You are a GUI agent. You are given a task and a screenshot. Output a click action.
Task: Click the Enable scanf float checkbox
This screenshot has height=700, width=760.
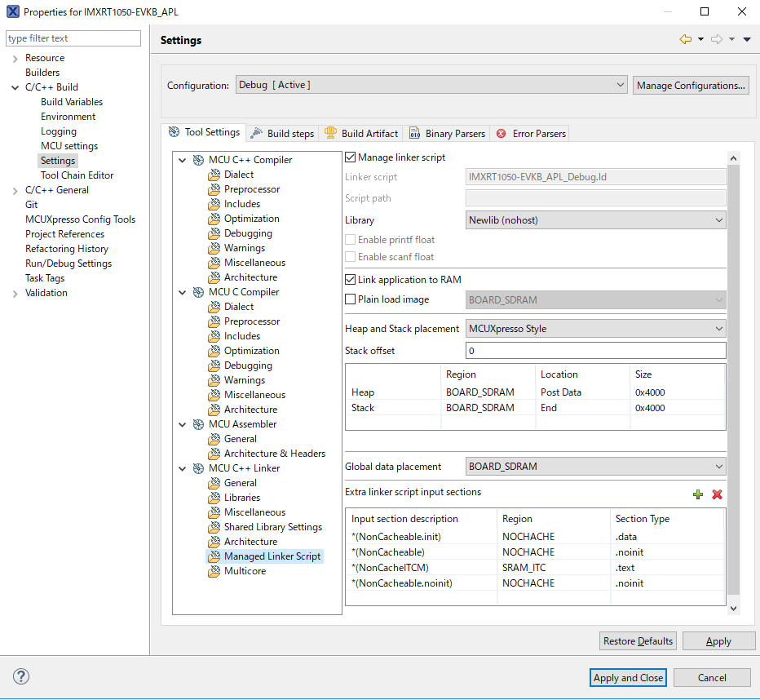pyautogui.click(x=350, y=257)
